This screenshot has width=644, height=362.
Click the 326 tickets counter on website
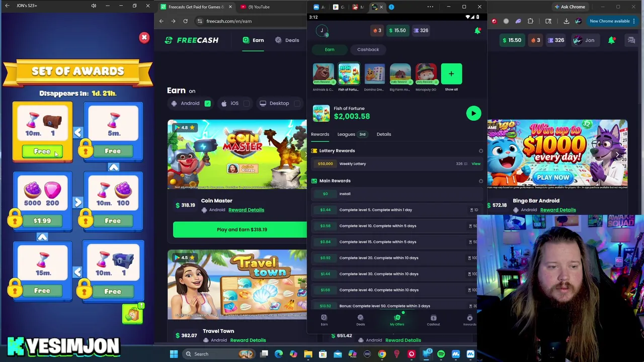pos(555,40)
